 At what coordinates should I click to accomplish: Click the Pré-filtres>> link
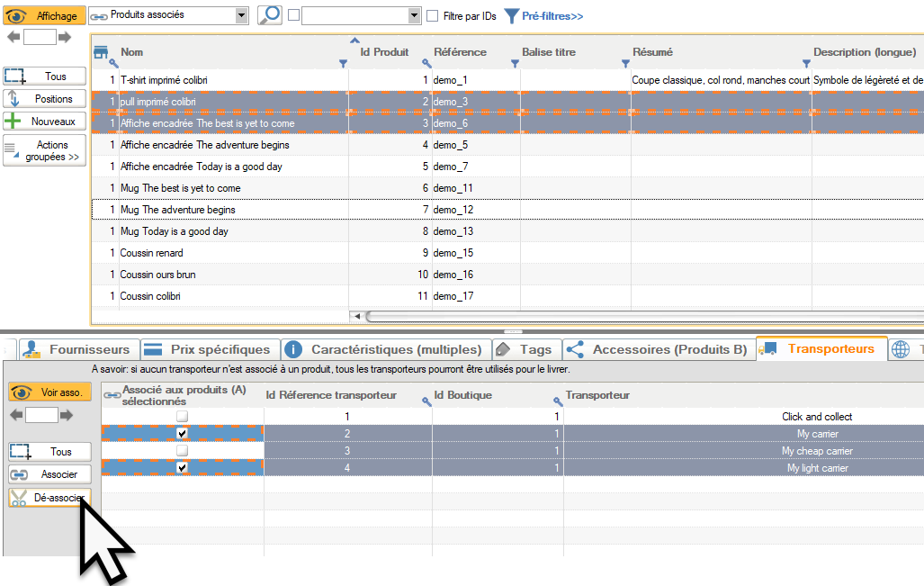pyautogui.click(x=552, y=16)
